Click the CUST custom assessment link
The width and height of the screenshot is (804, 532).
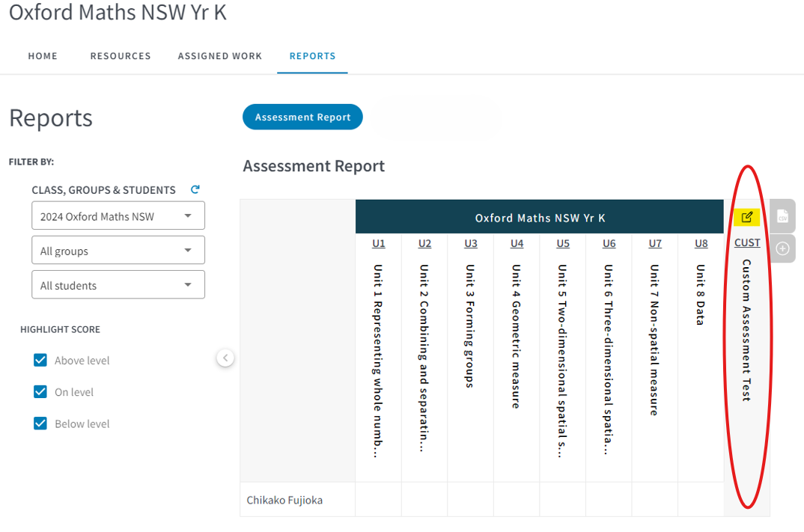tap(747, 243)
